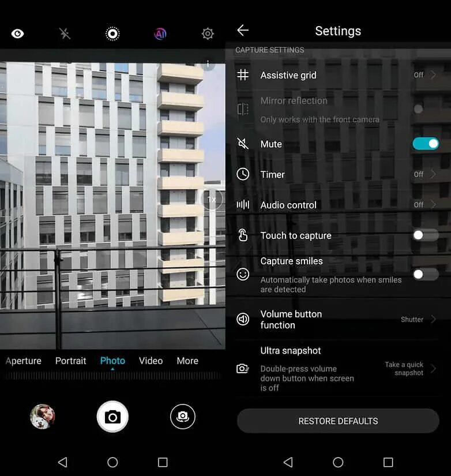451x476 pixels.
Task: Expand the Timer Off chevron
Action: point(433,174)
